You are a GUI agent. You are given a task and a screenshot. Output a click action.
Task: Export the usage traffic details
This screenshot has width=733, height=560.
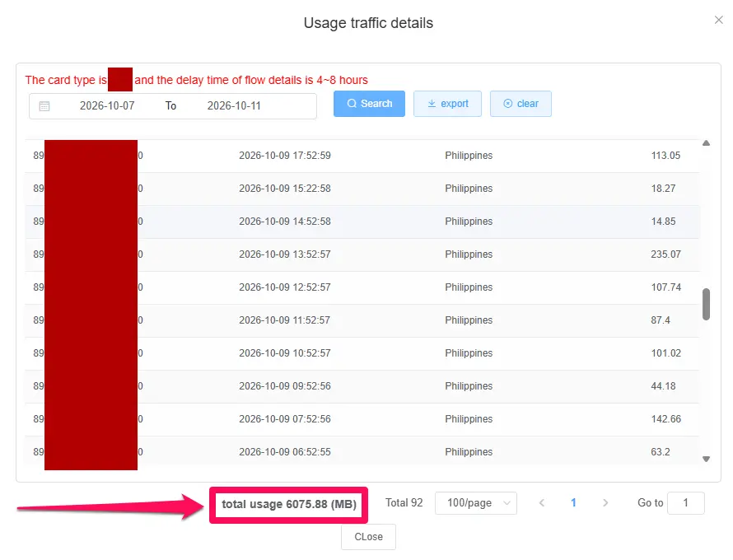tap(447, 104)
